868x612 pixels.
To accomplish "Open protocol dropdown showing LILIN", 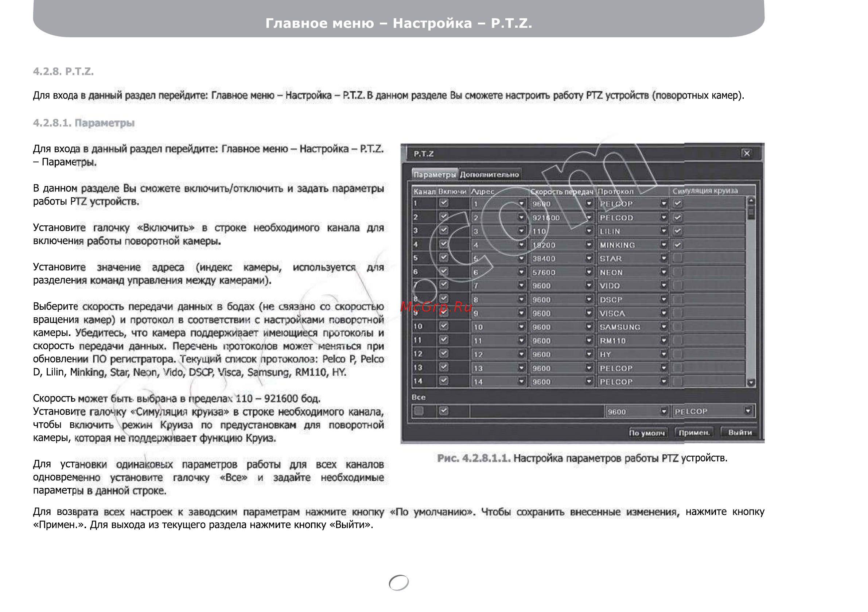I will (664, 231).
